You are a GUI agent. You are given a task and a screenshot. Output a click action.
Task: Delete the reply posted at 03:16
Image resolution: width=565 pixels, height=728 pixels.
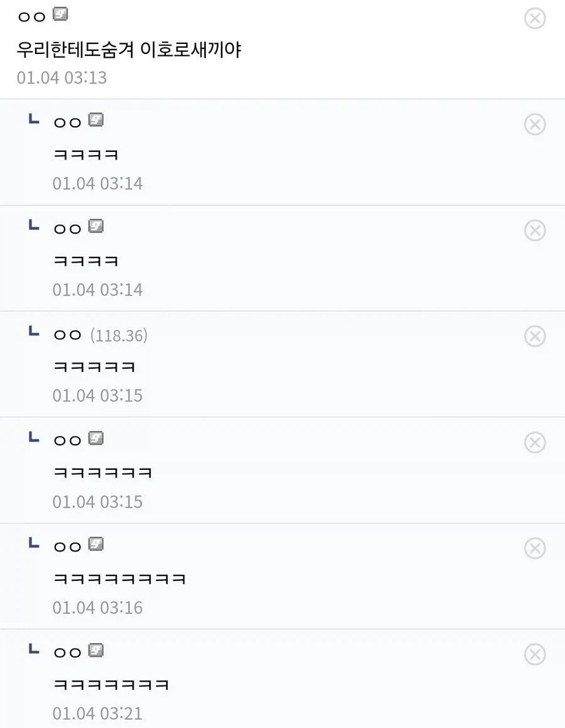[534, 548]
